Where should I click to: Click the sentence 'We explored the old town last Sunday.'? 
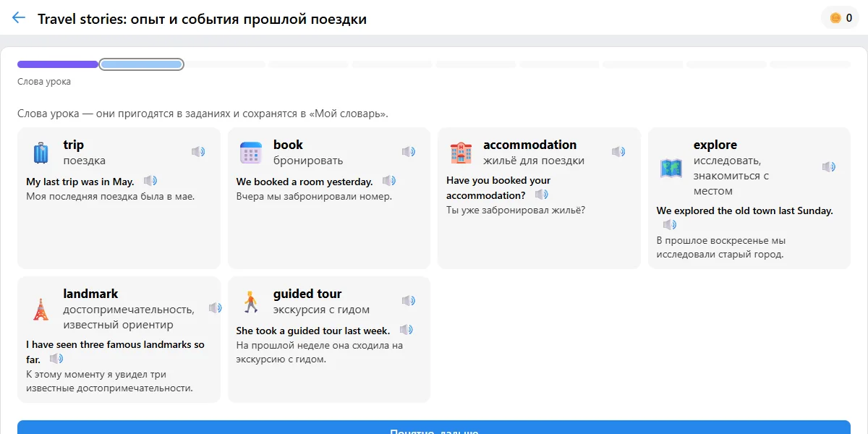tap(745, 210)
